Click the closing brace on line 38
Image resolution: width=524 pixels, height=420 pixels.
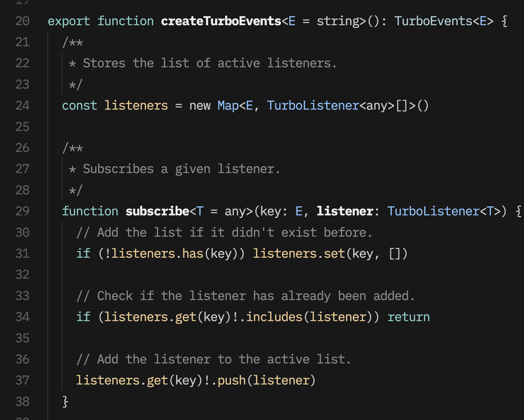[65, 402]
